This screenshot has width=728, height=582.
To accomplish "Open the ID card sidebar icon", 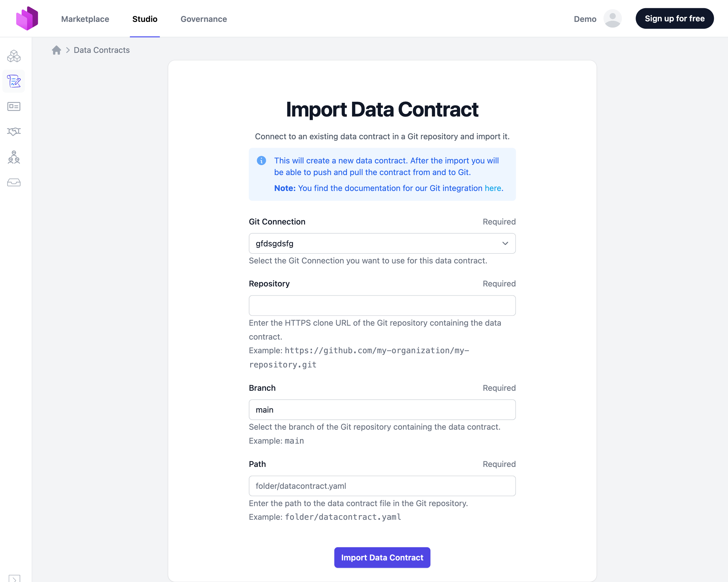I will click(x=14, y=107).
